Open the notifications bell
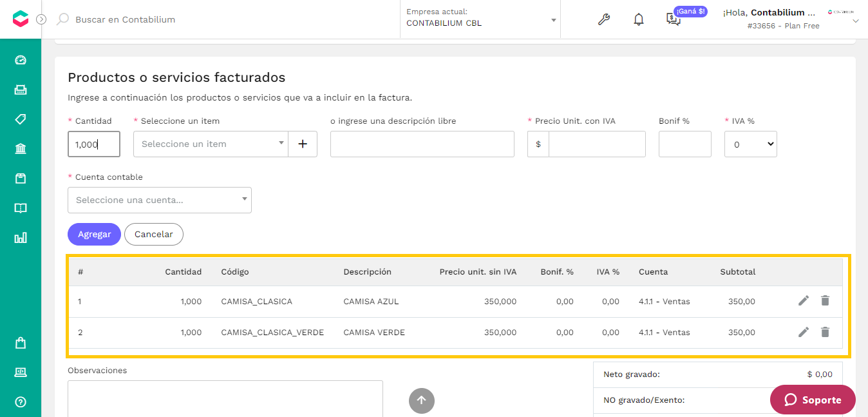 [x=639, y=19]
